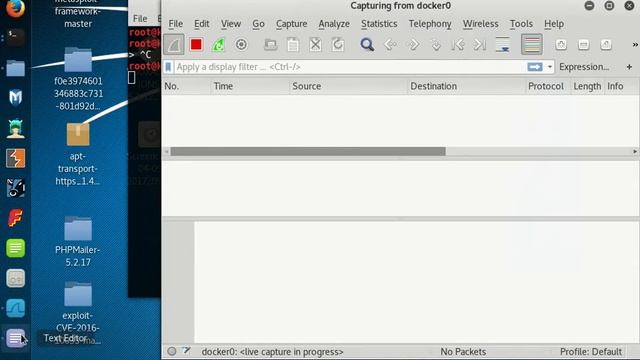Screen dimensions: 640x360
Task: Restart the current capture with green fin
Action: 218,44
